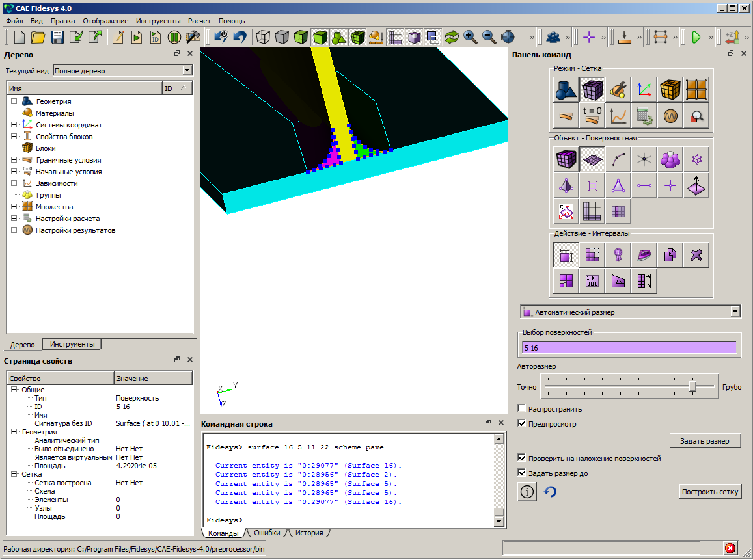This screenshot has height=560, width=753.
Task: Switch to the Ошибки tab
Action: [267, 533]
